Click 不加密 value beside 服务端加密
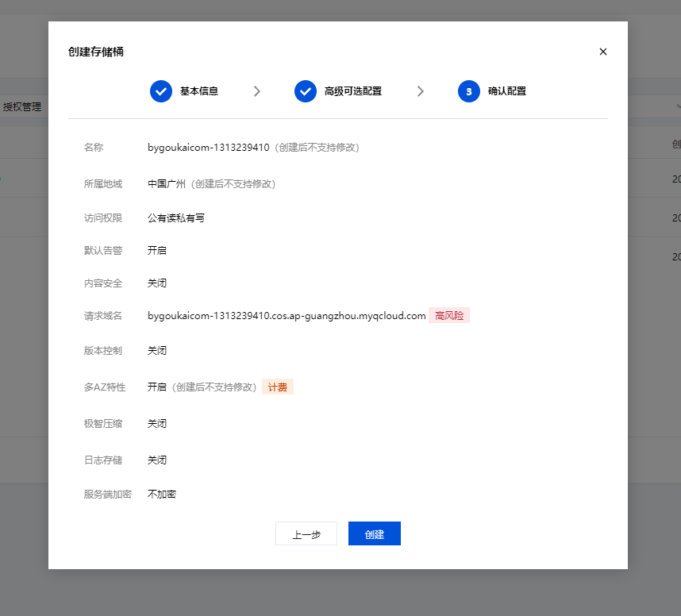 162,495
